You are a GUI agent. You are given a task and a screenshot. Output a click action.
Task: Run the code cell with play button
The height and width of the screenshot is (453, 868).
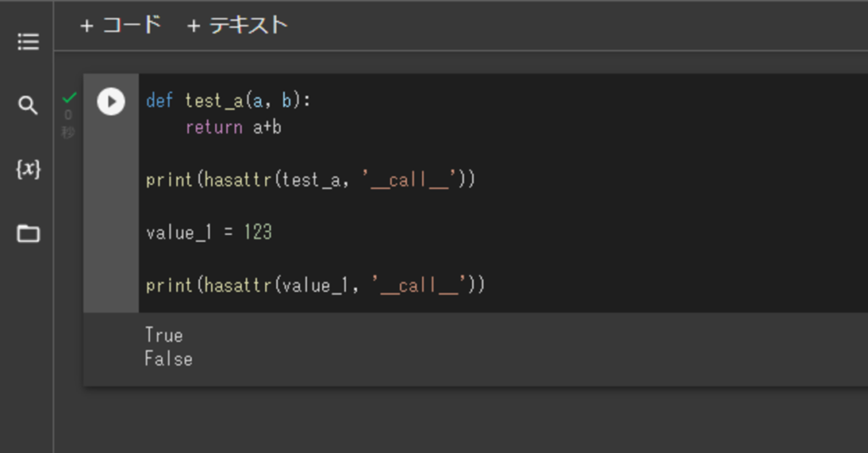[111, 101]
